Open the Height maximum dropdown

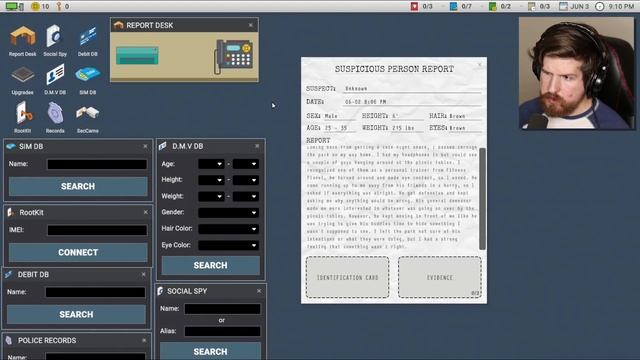tap(246, 180)
